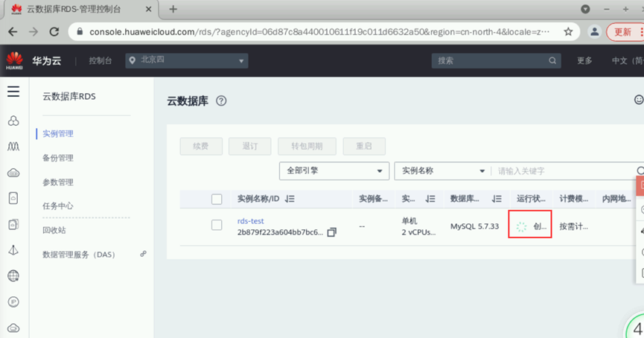Open 实例管理 in the sidebar
This screenshot has width=644, height=338.
[x=58, y=133]
